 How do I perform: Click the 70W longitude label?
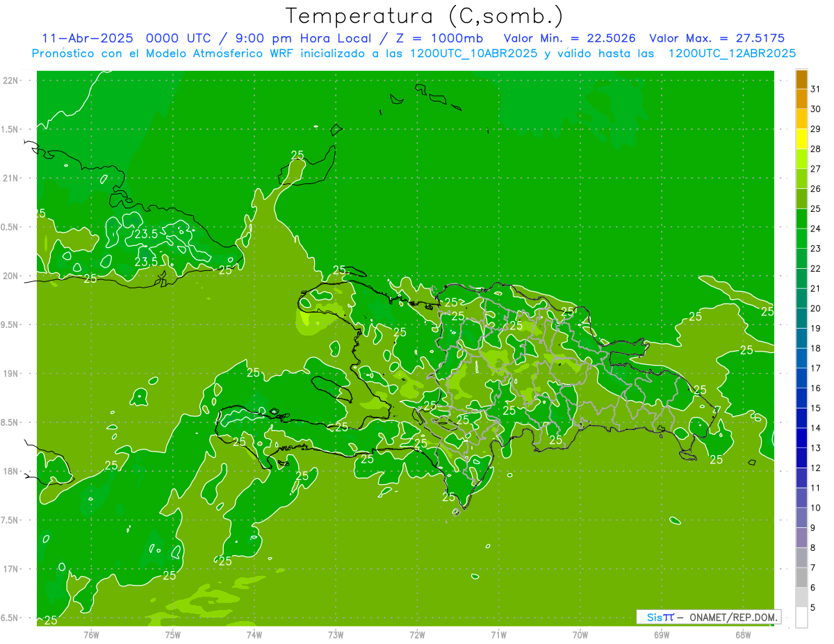(x=580, y=634)
